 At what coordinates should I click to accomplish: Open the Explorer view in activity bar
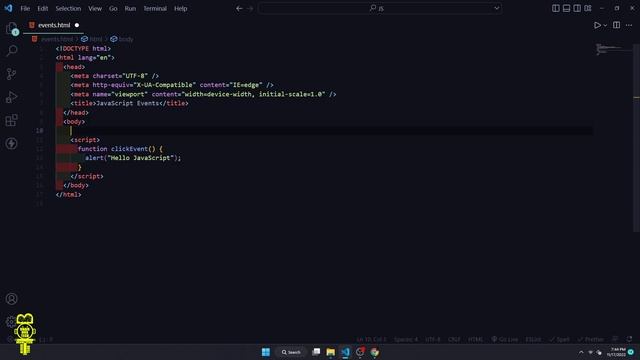(12, 28)
